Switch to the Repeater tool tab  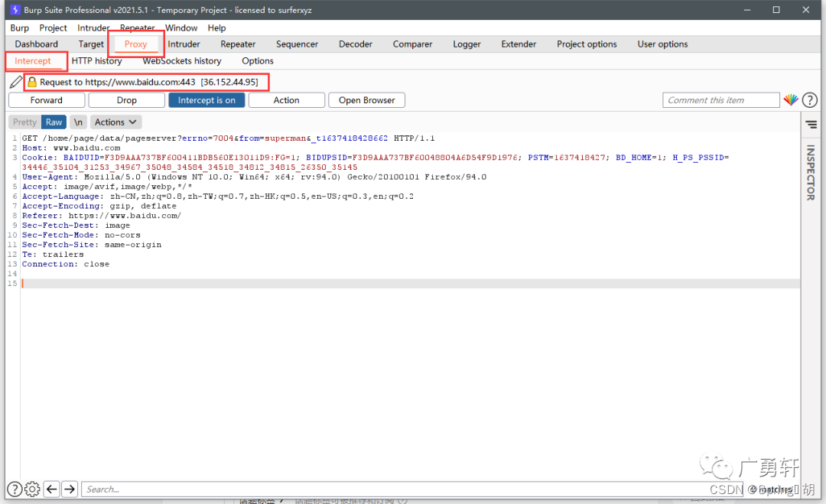tap(238, 44)
